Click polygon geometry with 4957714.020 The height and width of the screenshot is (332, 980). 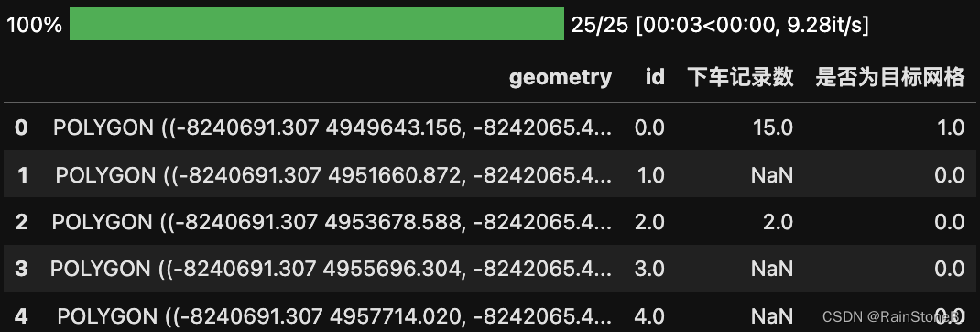pos(334,315)
